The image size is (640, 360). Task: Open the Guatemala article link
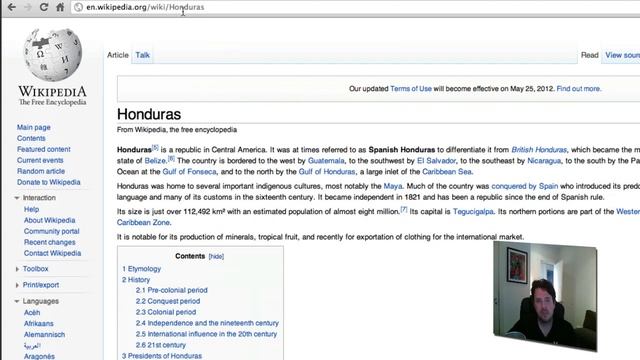coord(326,161)
